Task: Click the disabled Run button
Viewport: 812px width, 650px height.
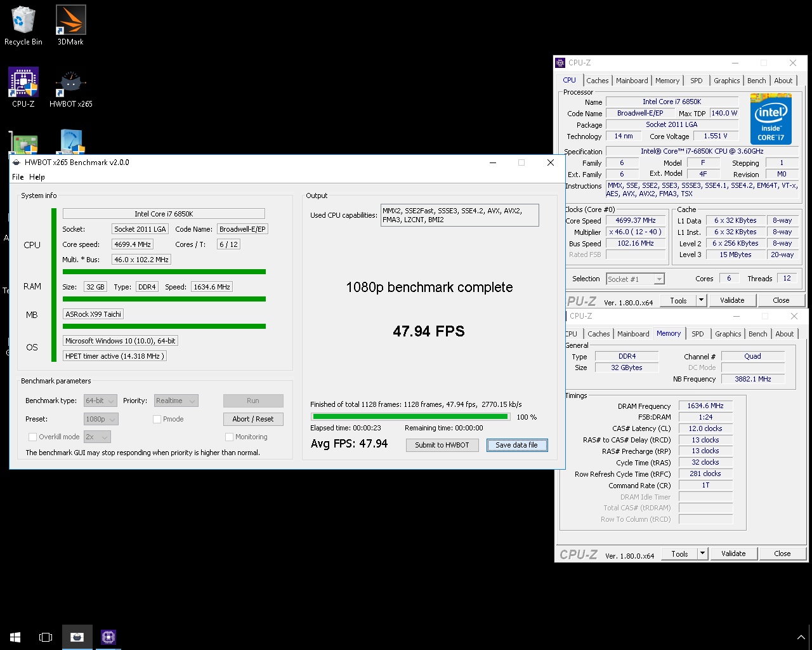Action: (253, 401)
